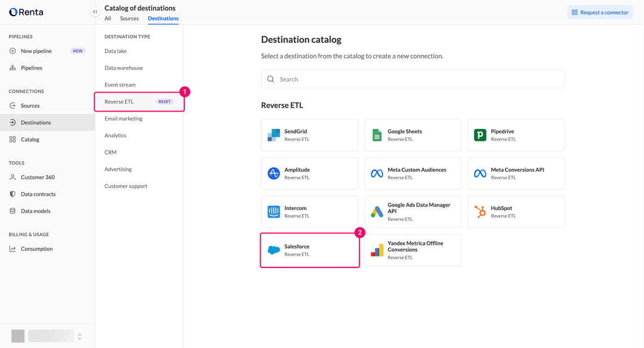Click the Renta logo
Screen dimensions: 644x348
[x=26, y=12]
